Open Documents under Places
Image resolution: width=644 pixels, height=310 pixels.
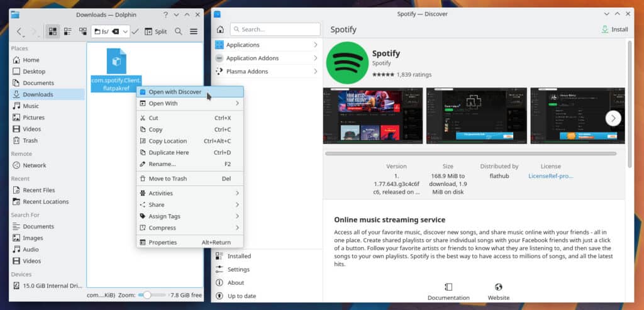(x=47, y=83)
